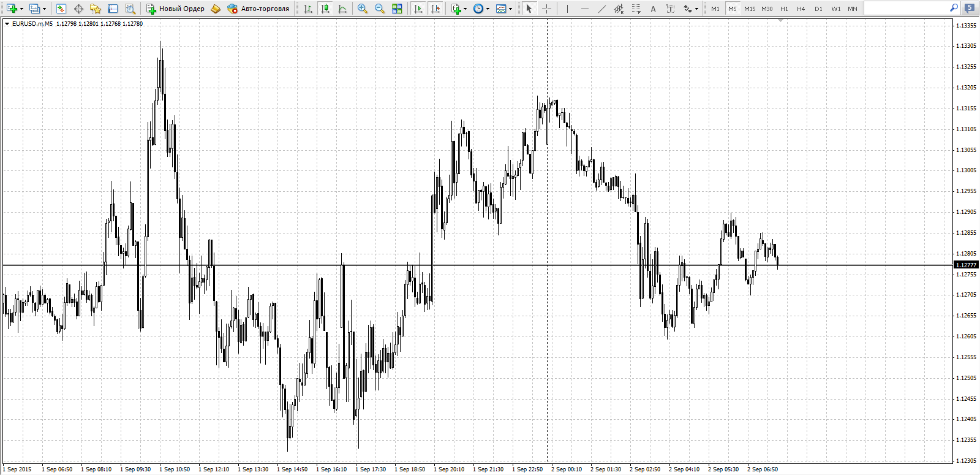980x475 pixels.
Task: Toggle the Авто-торговля button
Action: [x=258, y=9]
